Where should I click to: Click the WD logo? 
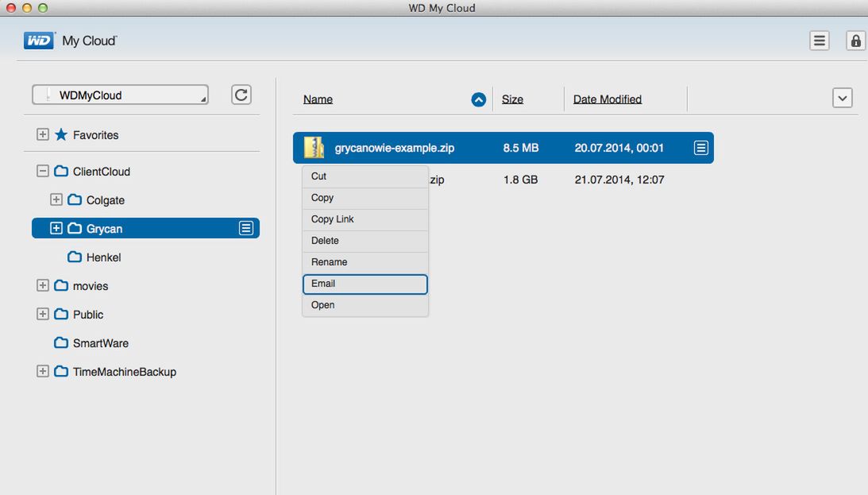click(x=39, y=41)
